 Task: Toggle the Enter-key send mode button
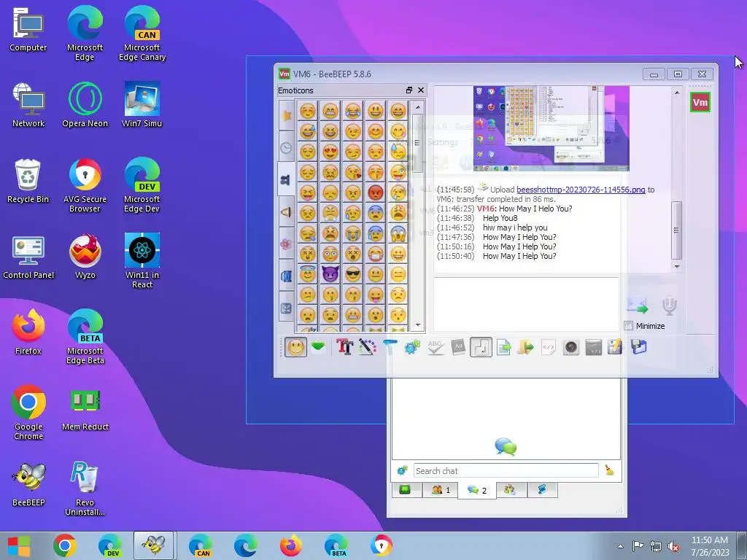(x=481, y=347)
